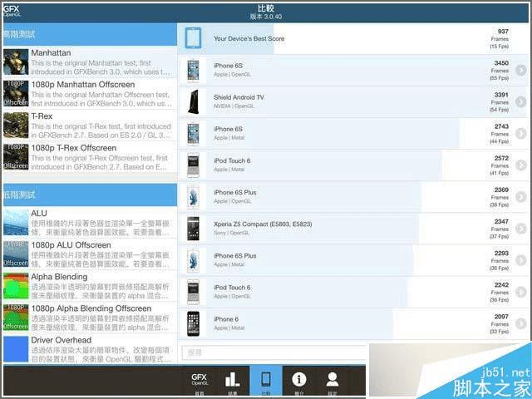Select the Alpha Blending test thumbnail
The width and height of the screenshot is (532, 399).
16,286
